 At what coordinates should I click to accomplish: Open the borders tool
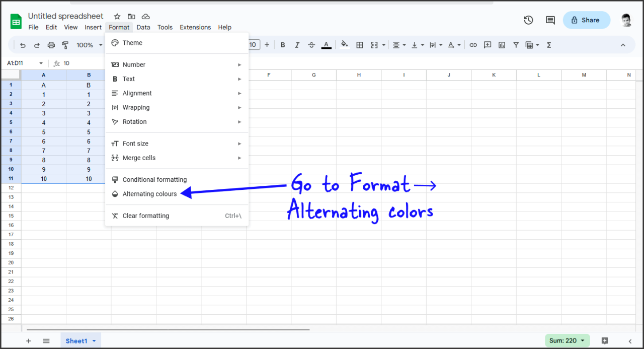pos(360,45)
